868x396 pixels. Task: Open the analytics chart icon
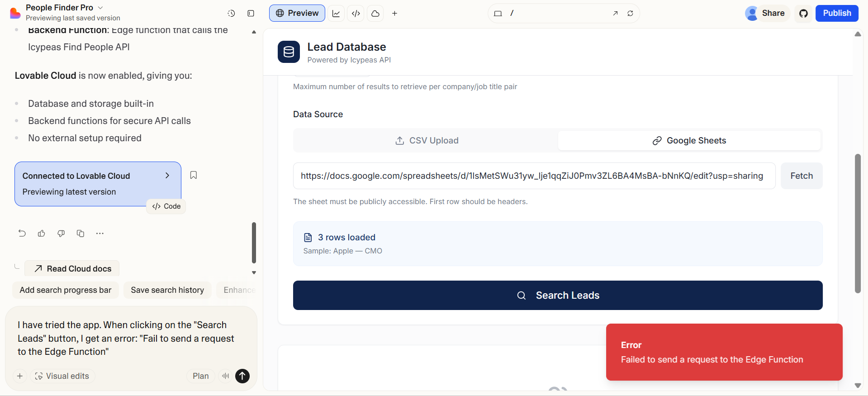click(336, 14)
